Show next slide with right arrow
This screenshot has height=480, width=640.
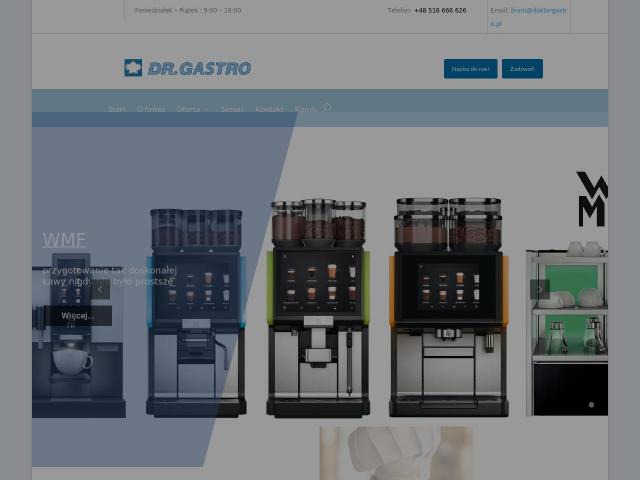[540, 289]
